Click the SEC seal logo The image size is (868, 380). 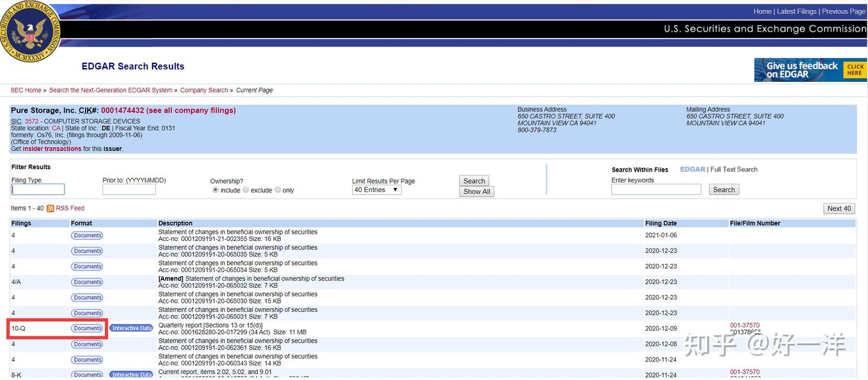(x=29, y=31)
